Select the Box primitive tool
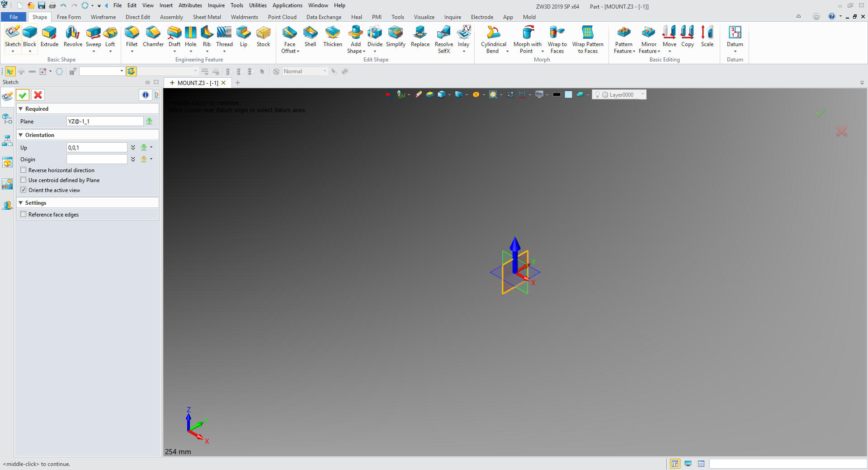The image size is (868, 470). pyautogui.click(x=29, y=36)
